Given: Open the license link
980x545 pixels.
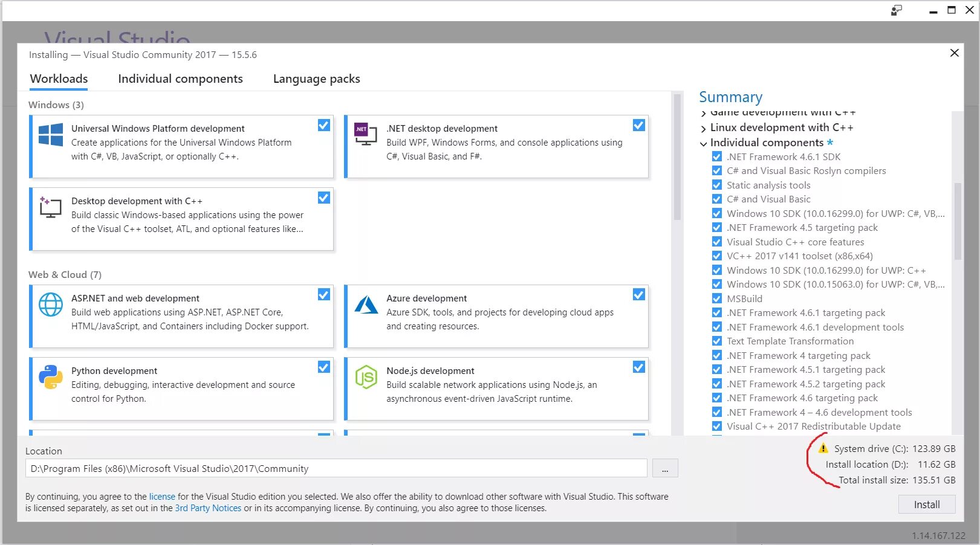Looking at the screenshot, I should (162, 497).
